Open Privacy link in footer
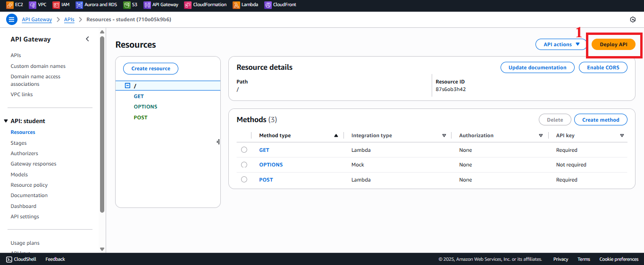 (561, 259)
